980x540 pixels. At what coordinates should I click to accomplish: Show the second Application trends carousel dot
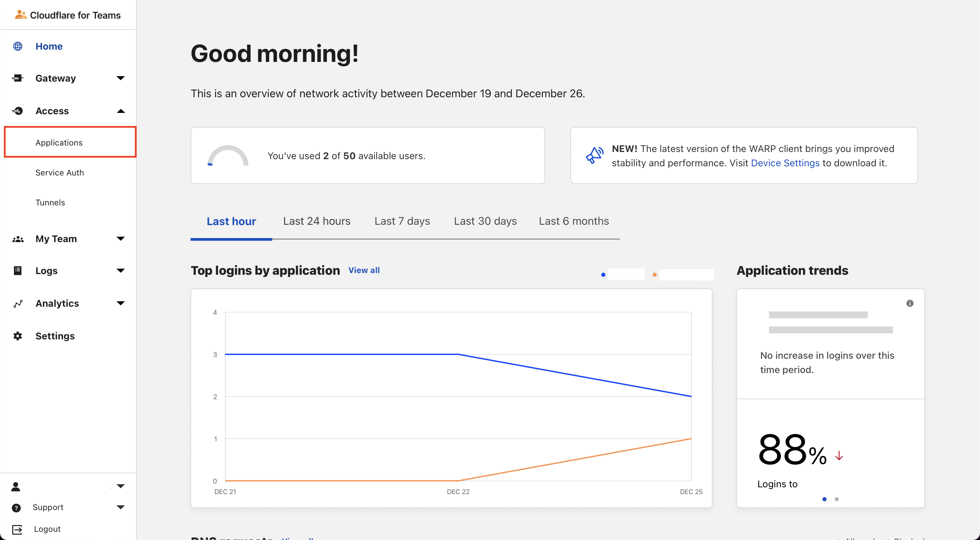tap(837, 499)
